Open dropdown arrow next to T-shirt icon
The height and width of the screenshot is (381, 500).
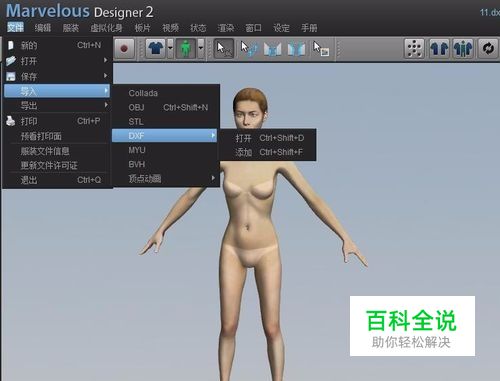click(x=170, y=49)
